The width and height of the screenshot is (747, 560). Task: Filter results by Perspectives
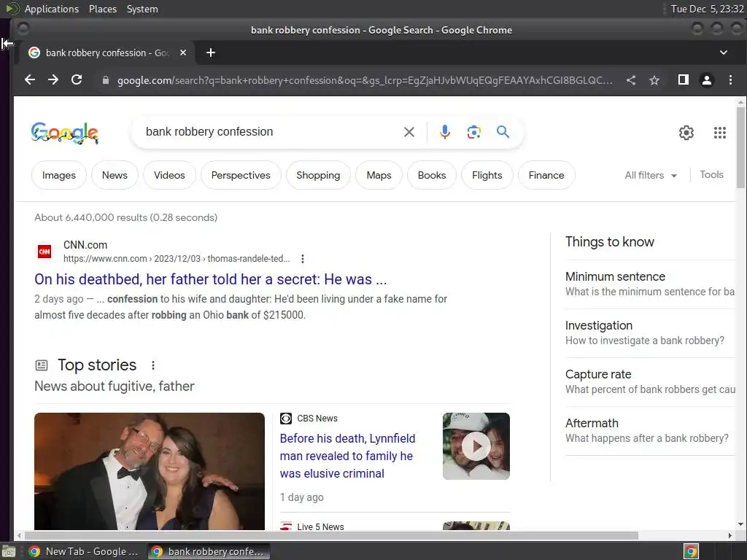[x=241, y=175]
